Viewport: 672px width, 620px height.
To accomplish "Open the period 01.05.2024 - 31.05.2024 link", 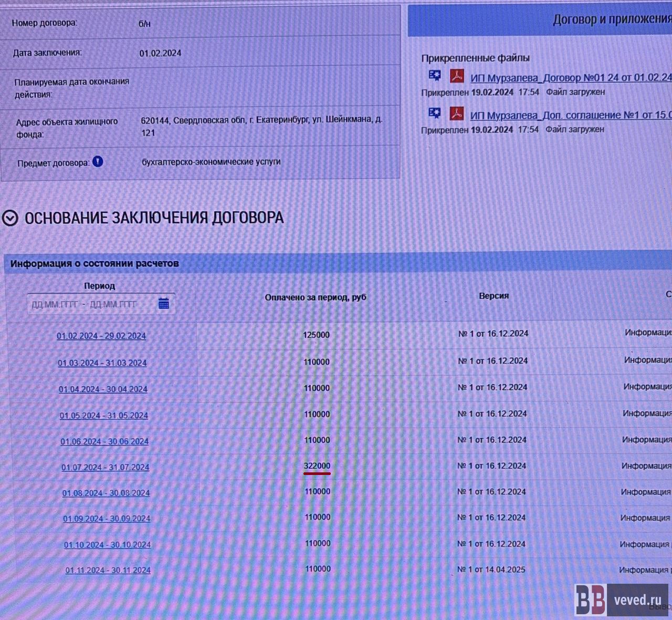I will coord(104,416).
